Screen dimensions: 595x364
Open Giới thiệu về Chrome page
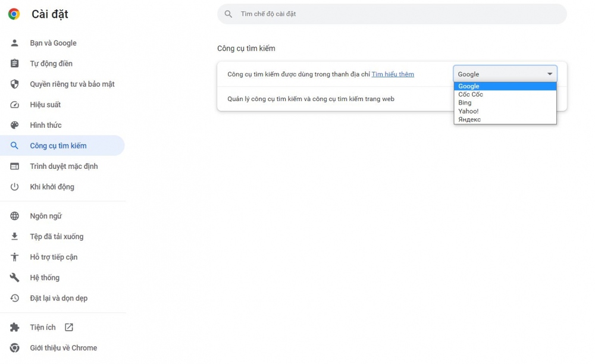tap(62, 348)
